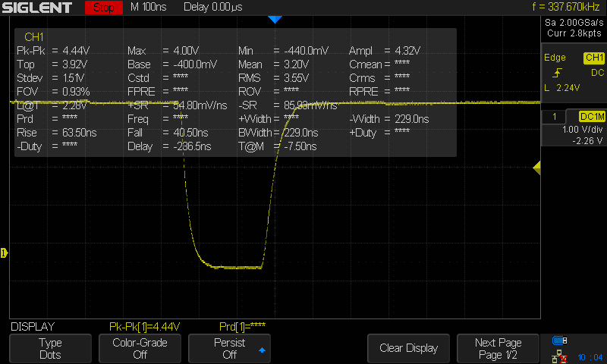Open the Type Dots display selector
Image resolution: width=607 pixels, height=364 pixels.
[x=50, y=348]
